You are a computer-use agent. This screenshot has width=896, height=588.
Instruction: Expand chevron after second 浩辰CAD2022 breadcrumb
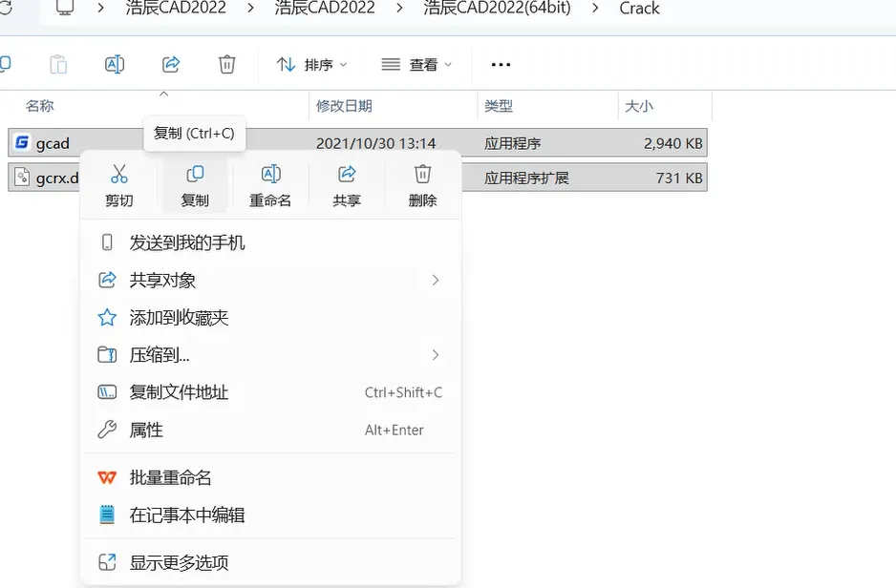(x=399, y=8)
